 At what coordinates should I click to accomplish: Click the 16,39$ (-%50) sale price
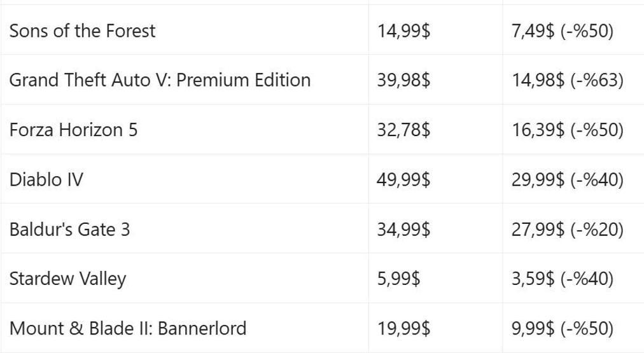pos(567,130)
